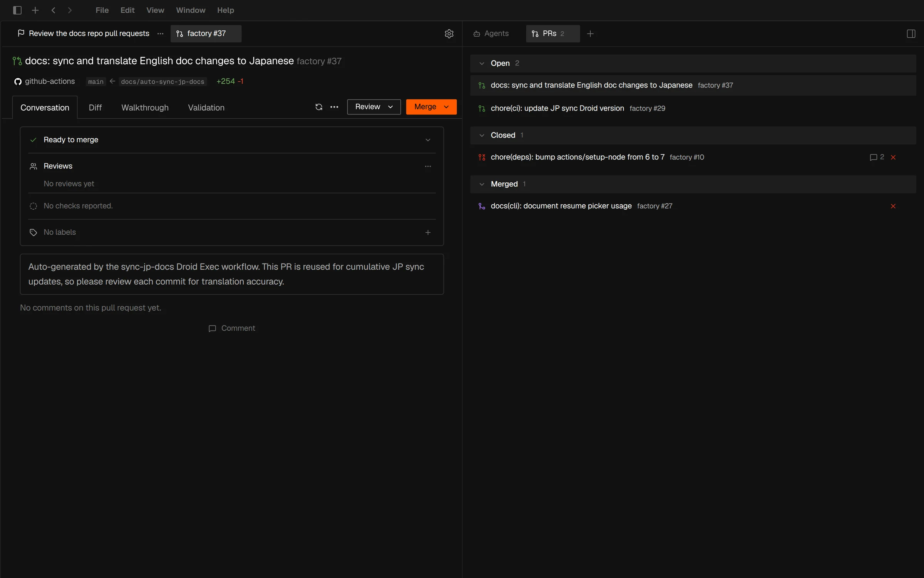The width and height of the screenshot is (924, 578).
Task: Expand the Ready to merge chevron
Action: [x=428, y=140]
